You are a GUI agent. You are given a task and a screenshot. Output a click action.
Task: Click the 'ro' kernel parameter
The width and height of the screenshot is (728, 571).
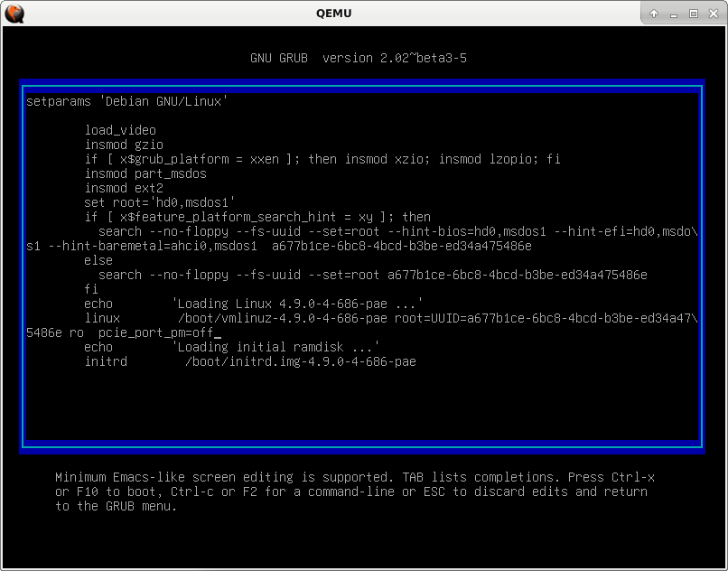77,333
